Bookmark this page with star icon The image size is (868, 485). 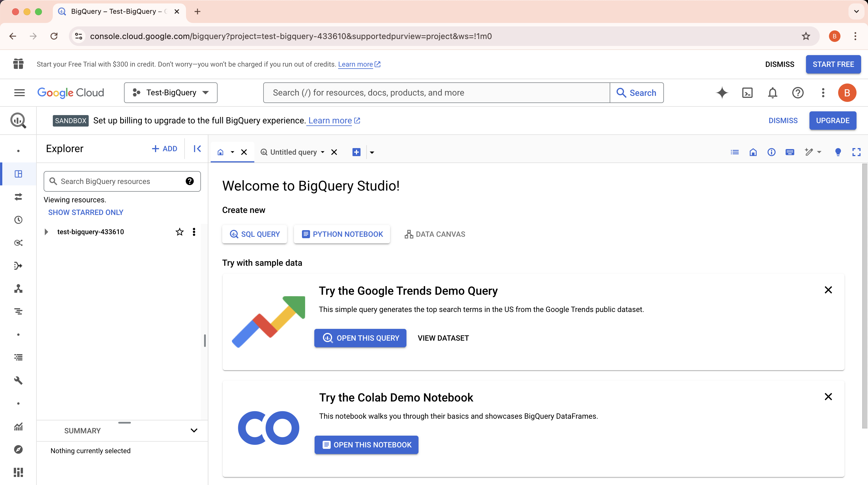(x=806, y=36)
